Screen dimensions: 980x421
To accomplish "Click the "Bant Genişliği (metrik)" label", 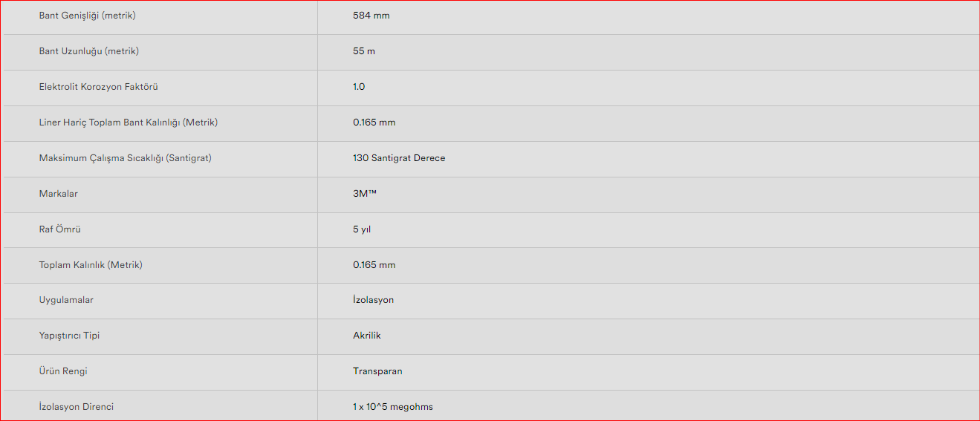I will point(87,16).
